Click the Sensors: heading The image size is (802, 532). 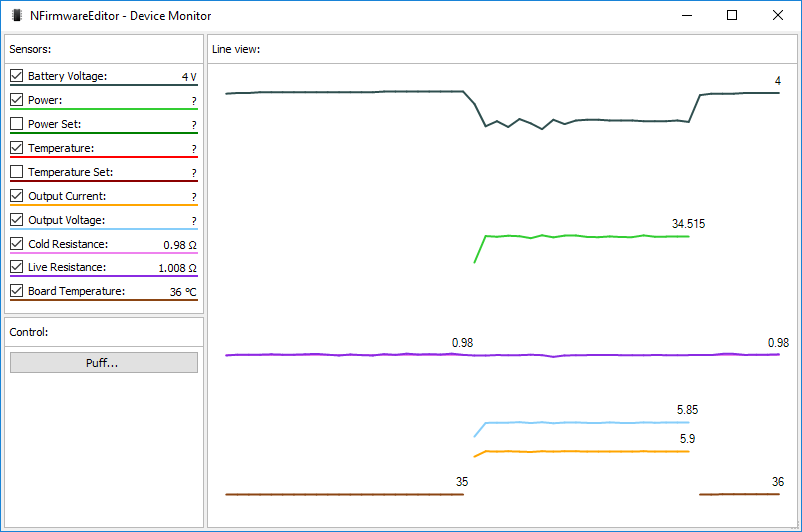coord(30,49)
